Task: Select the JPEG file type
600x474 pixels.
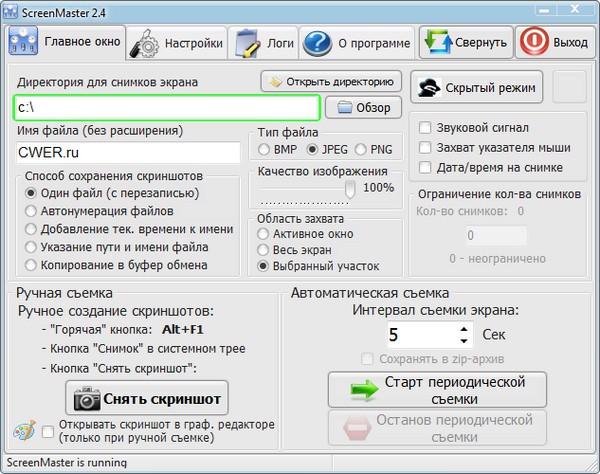Action: tap(312, 150)
